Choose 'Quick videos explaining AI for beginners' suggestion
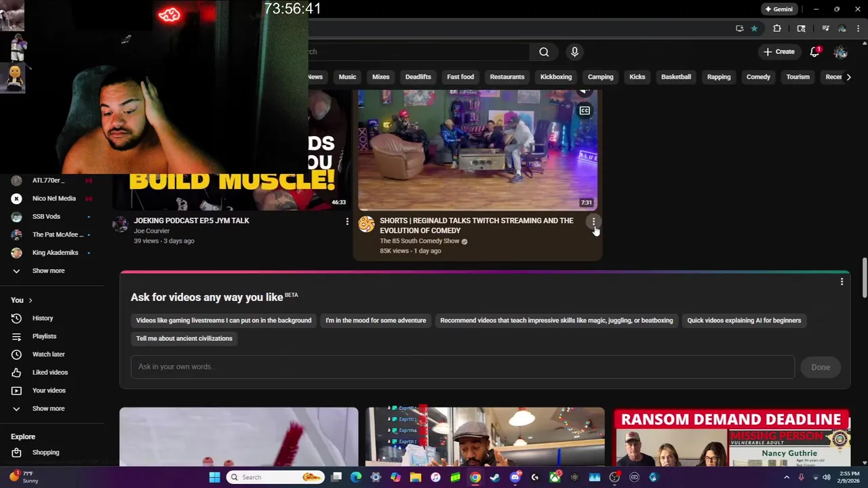The image size is (868, 488). coord(744,321)
